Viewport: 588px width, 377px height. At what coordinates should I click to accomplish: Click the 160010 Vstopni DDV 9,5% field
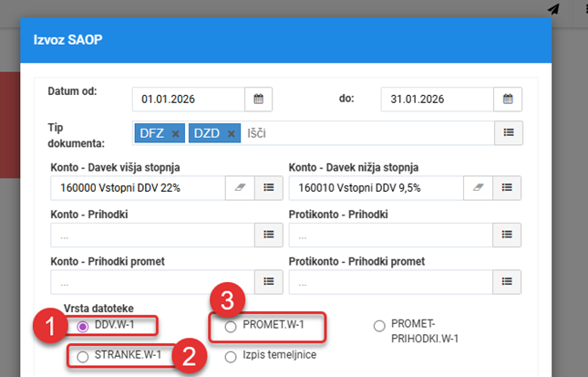point(377,187)
